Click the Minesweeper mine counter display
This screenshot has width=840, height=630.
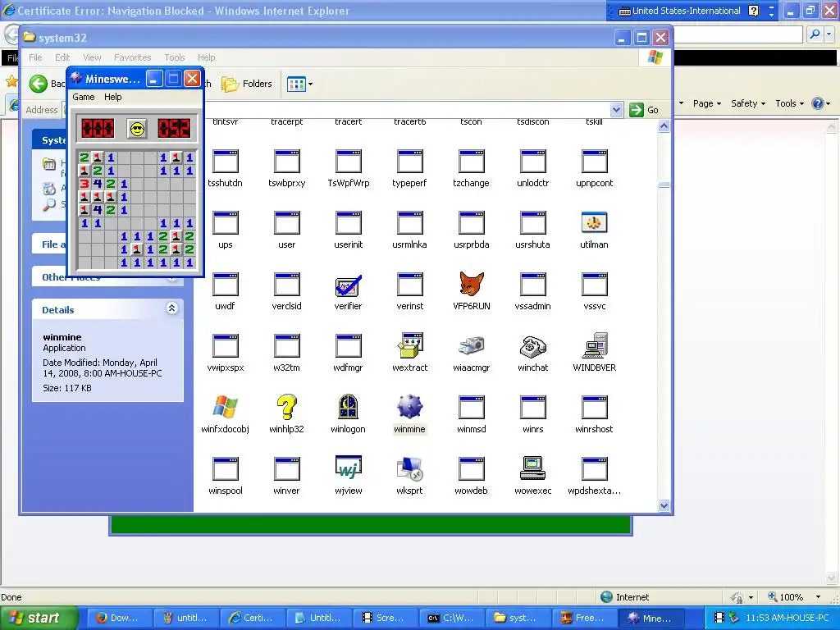98,129
